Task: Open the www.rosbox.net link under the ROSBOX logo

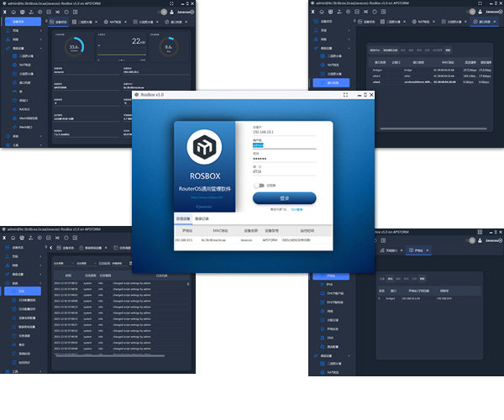Action: [x=207, y=197]
